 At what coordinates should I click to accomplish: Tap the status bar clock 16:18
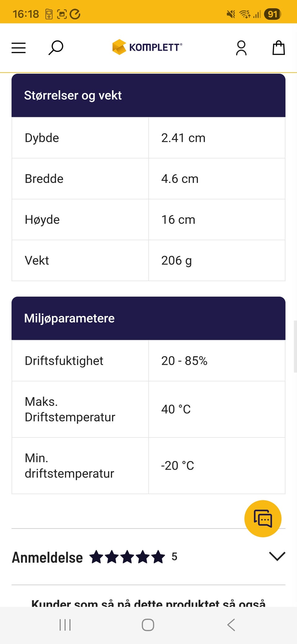point(26,14)
